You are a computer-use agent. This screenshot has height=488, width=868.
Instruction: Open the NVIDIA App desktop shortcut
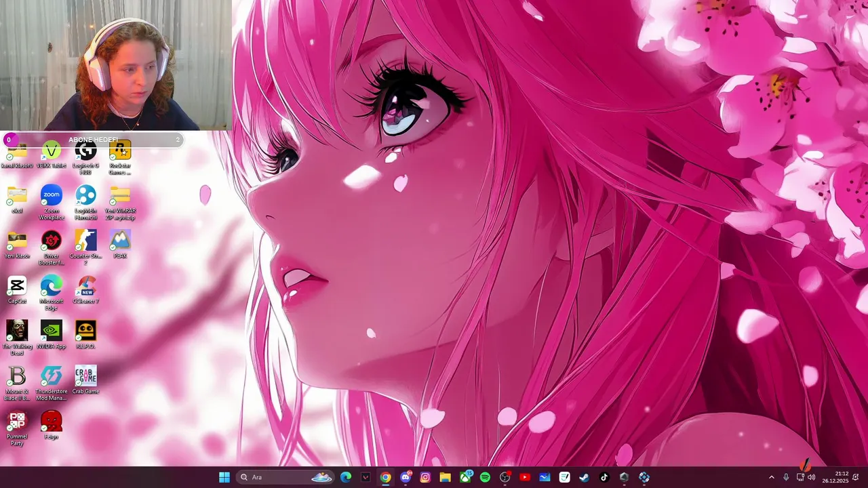[x=52, y=335]
